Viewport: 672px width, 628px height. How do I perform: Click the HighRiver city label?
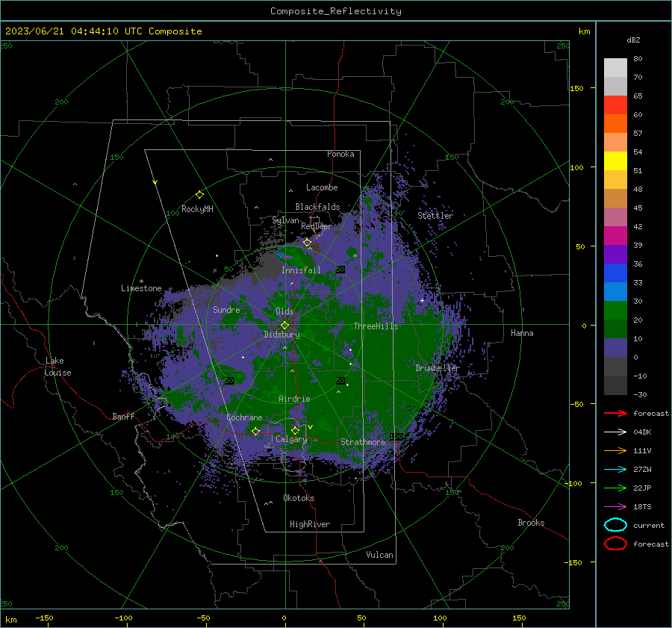point(310,524)
